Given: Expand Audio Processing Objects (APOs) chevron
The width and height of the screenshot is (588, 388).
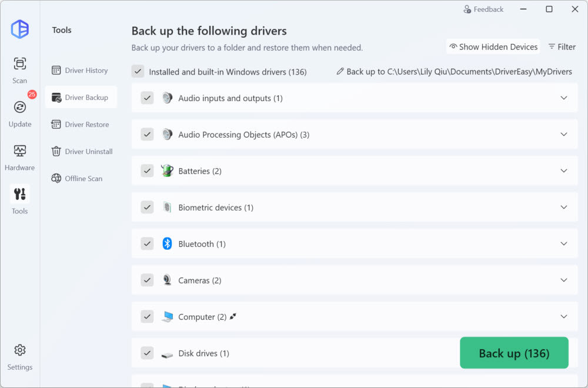Looking at the screenshot, I should pos(563,135).
